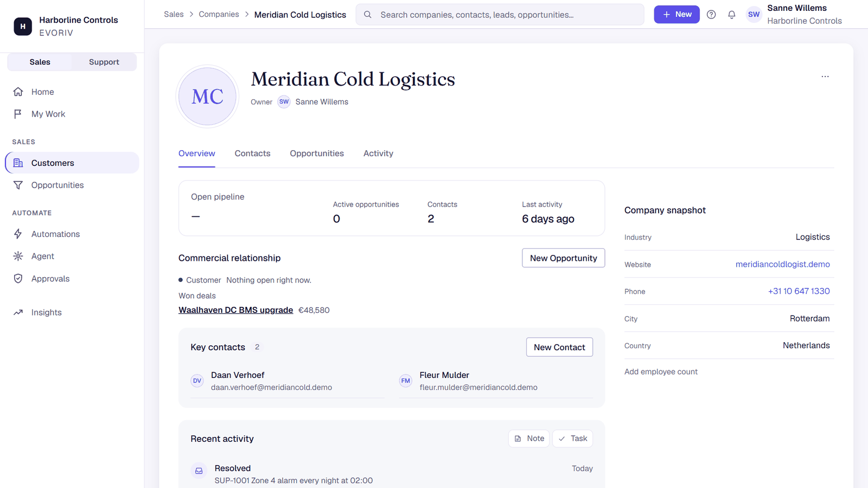Click the FM avatar for Fleur Mulder
868x488 pixels.
point(406,381)
